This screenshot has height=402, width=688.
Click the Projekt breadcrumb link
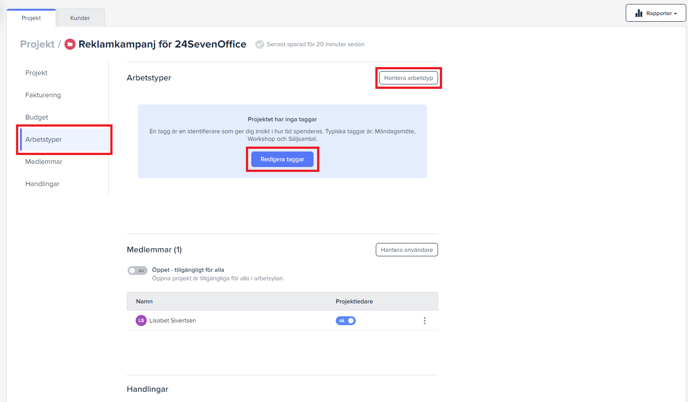[37, 45]
